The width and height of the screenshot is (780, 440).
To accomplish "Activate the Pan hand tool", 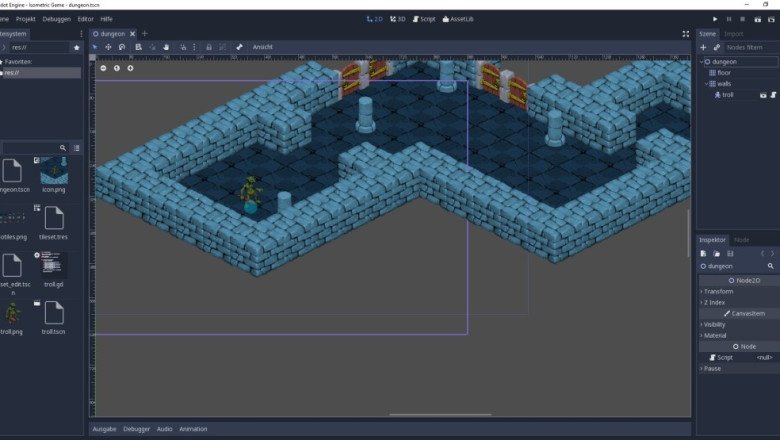I will pyautogui.click(x=166, y=47).
